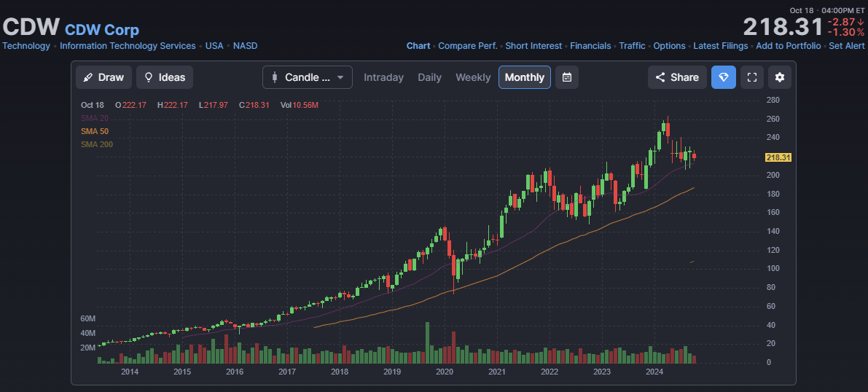The width and height of the screenshot is (868, 392).
Task: Click the 2020 label on time axis
Action: tap(444, 372)
